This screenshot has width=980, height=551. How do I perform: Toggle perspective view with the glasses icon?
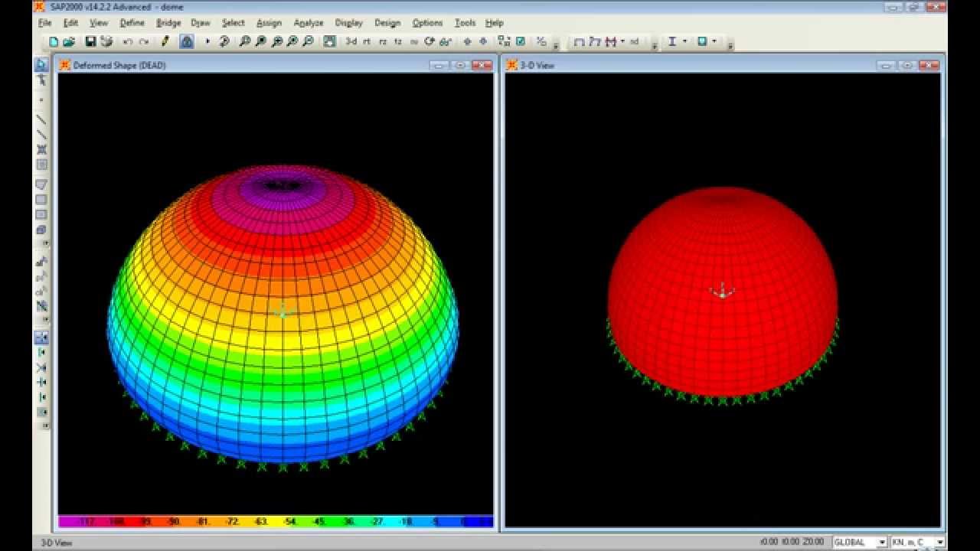click(445, 42)
